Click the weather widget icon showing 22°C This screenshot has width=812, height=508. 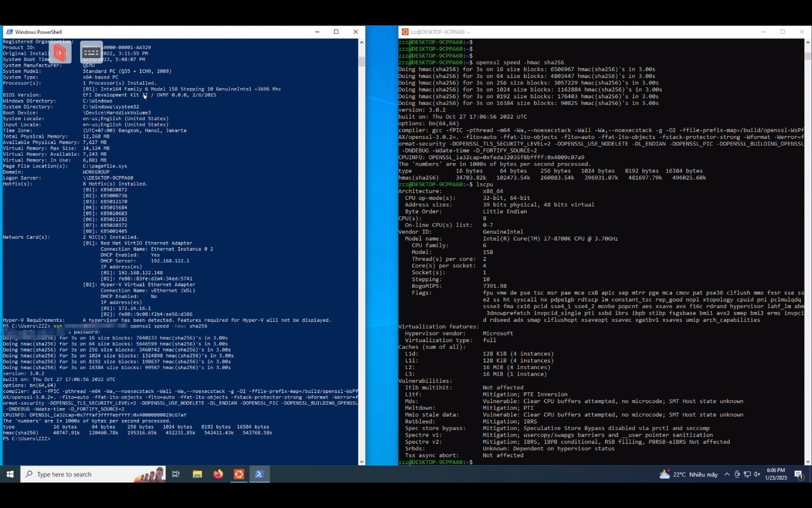665,474
